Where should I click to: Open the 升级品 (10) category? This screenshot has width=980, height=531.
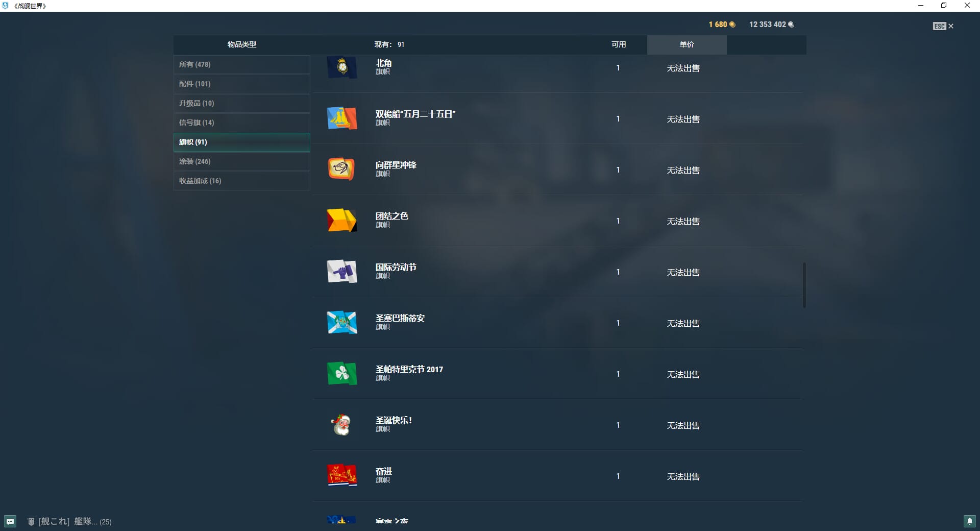click(241, 103)
